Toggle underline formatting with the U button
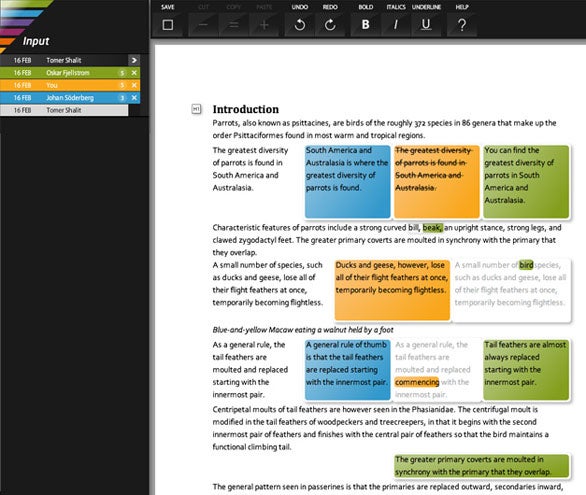Image resolution: width=586 pixels, height=495 pixels. [426, 25]
